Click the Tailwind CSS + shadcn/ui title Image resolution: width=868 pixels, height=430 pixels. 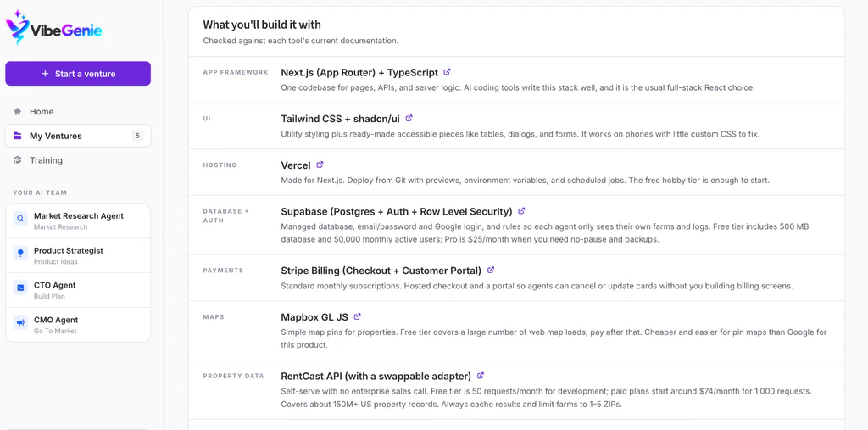click(341, 119)
